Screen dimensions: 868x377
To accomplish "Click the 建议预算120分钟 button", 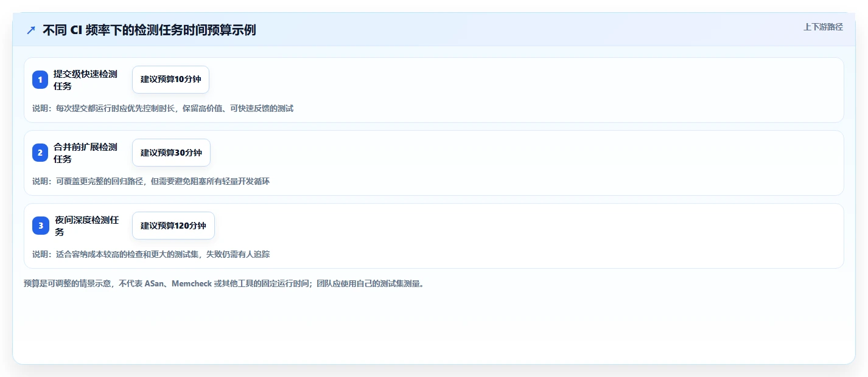I will [173, 226].
